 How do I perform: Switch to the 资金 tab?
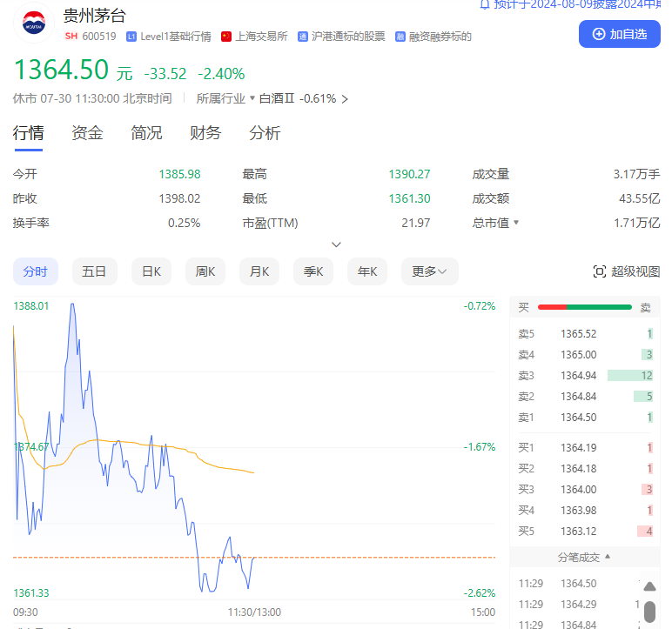pos(87,133)
